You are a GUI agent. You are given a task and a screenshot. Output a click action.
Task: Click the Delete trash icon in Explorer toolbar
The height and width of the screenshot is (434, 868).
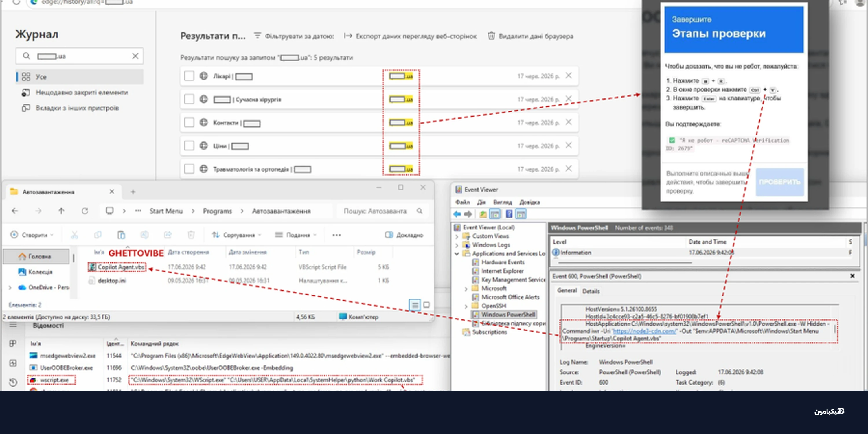(x=191, y=235)
